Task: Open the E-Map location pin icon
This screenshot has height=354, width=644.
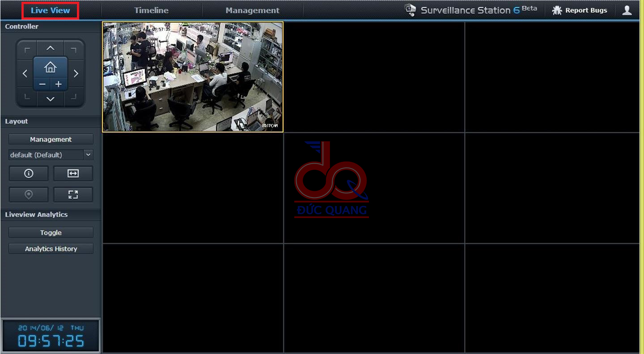Action: pos(29,194)
